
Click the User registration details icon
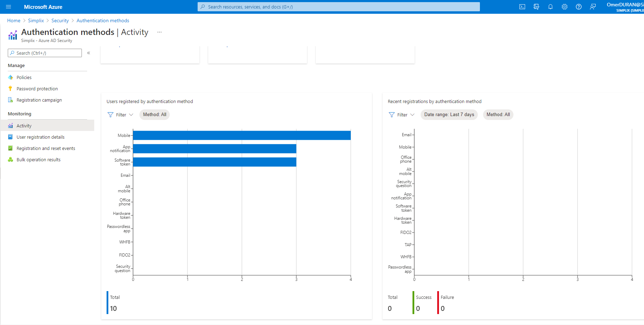pos(11,137)
